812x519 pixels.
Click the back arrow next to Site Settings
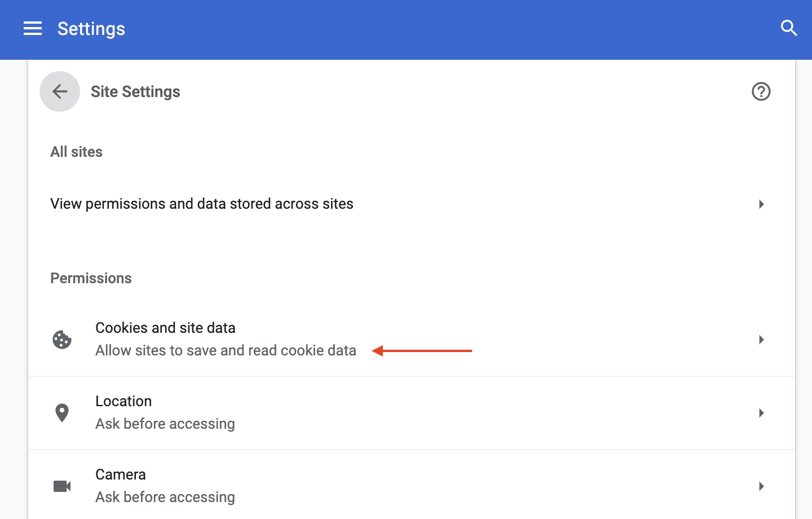tap(59, 91)
